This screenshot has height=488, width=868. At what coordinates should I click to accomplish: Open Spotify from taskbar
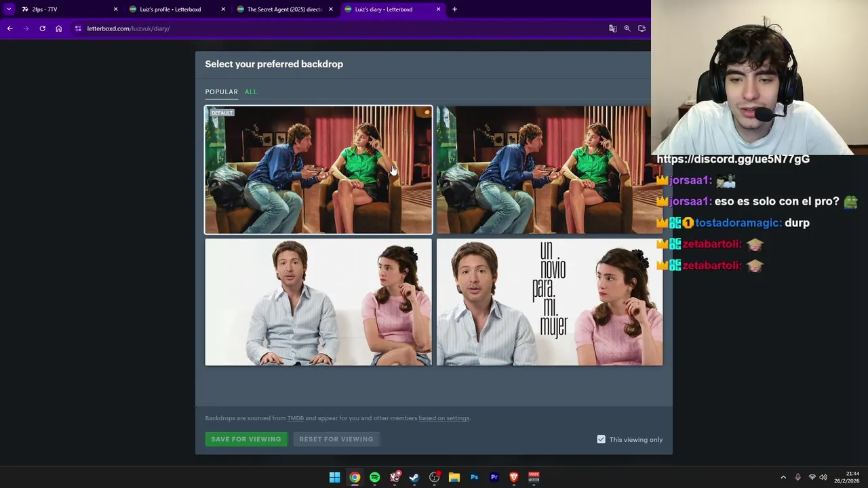coord(374,477)
